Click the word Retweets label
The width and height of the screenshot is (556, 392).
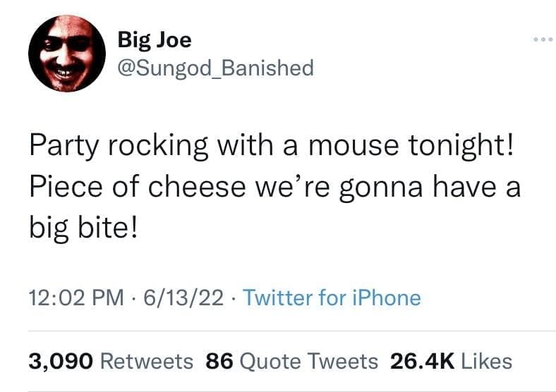pyautogui.click(x=147, y=362)
